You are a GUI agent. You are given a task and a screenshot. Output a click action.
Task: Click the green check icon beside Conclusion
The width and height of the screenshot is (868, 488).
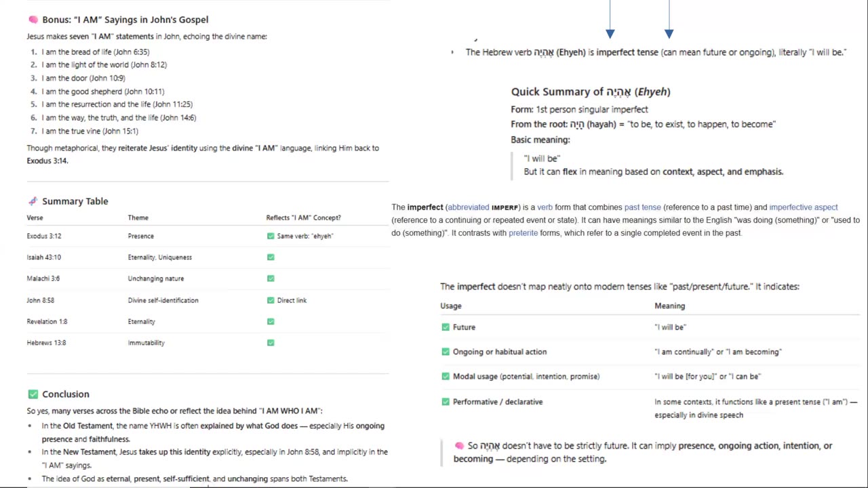(x=33, y=394)
